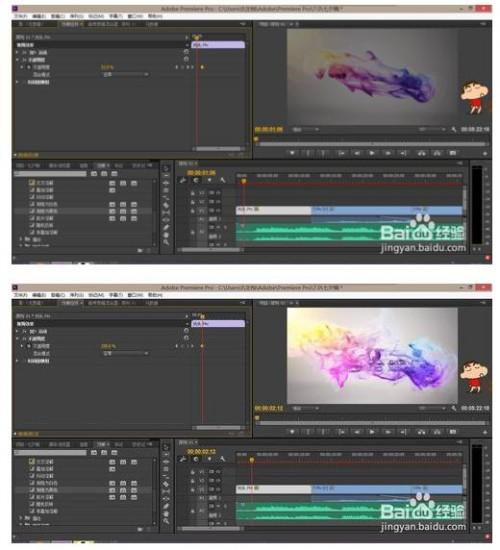This screenshot has width=500, height=550.
Task: Switch to Effects tab in the 00:00:02:12 window
Action: 101,444
